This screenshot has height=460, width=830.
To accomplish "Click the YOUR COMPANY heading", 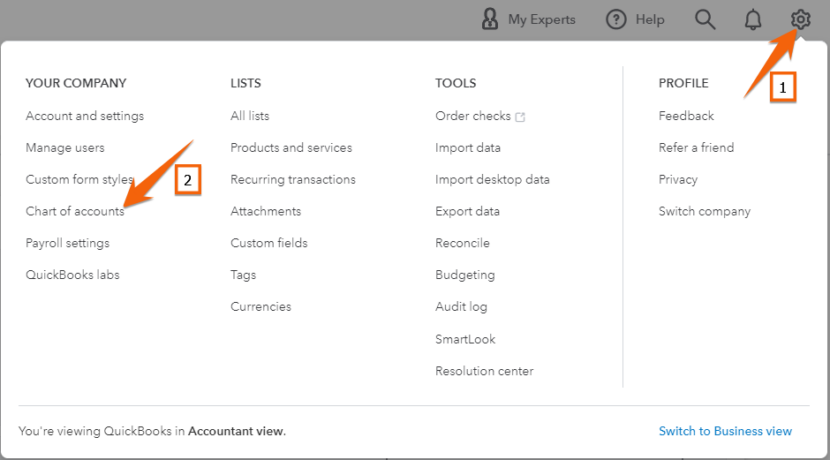I will coord(76,83).
